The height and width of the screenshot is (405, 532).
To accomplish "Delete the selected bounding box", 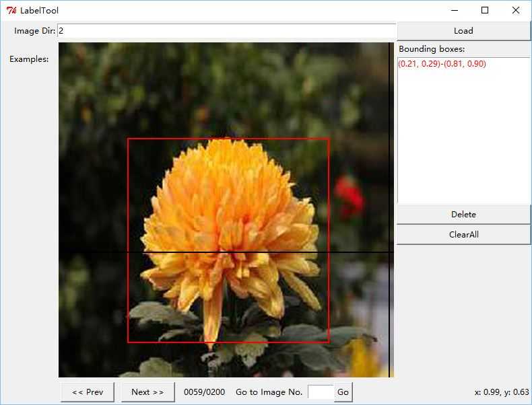I will click(463, 214).
